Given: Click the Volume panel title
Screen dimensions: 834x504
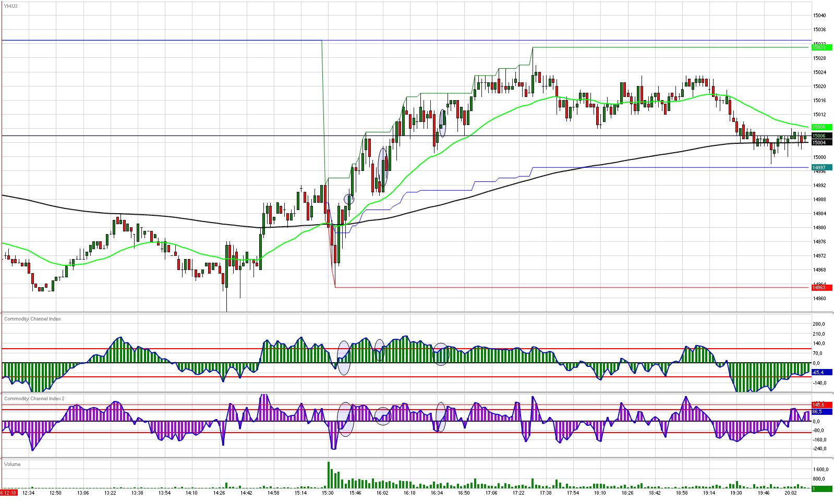Looking at the screenshot, I should tap(13, 464).
